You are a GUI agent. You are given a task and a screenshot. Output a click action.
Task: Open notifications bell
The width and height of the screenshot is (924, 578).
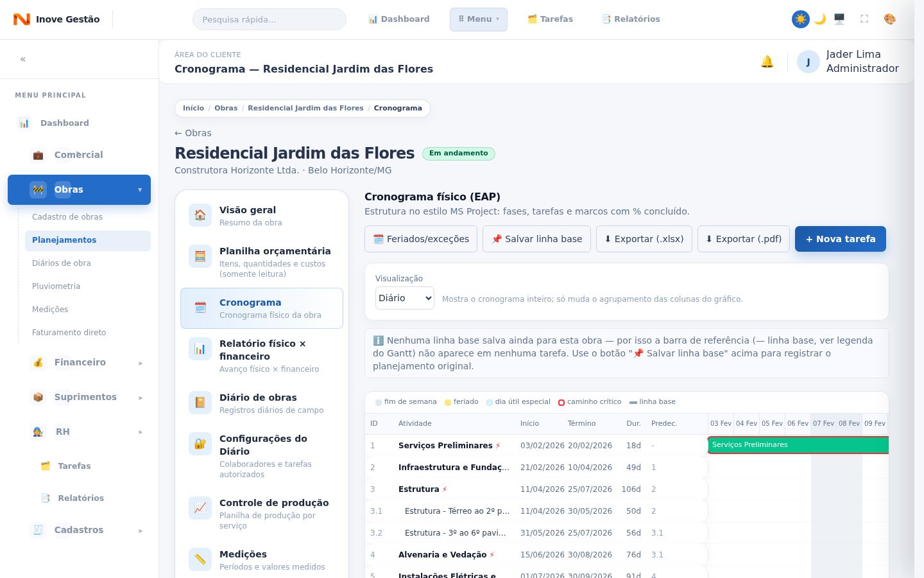(x=767, y=62)
